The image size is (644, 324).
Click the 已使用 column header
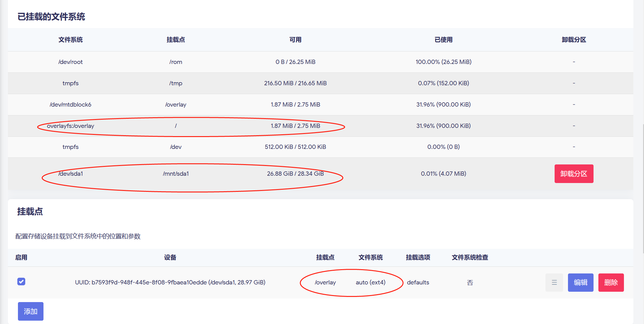point(443,40)
